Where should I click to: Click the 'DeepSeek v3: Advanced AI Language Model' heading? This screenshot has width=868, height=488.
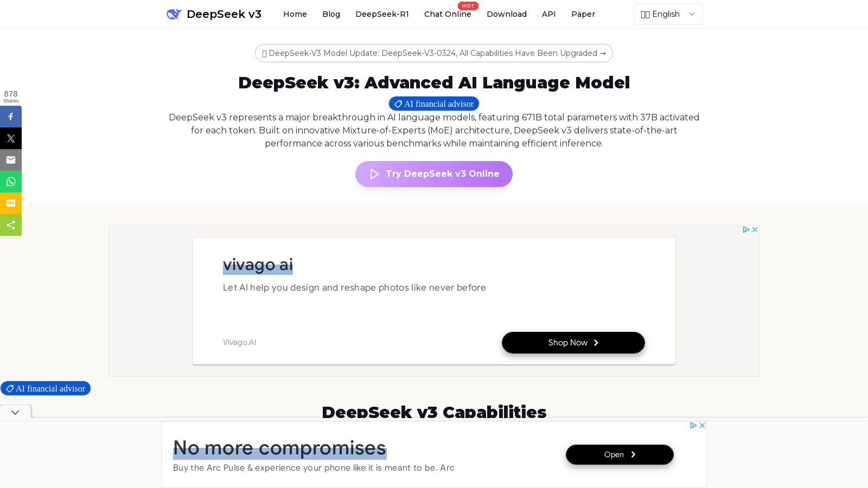click(434, 82)
